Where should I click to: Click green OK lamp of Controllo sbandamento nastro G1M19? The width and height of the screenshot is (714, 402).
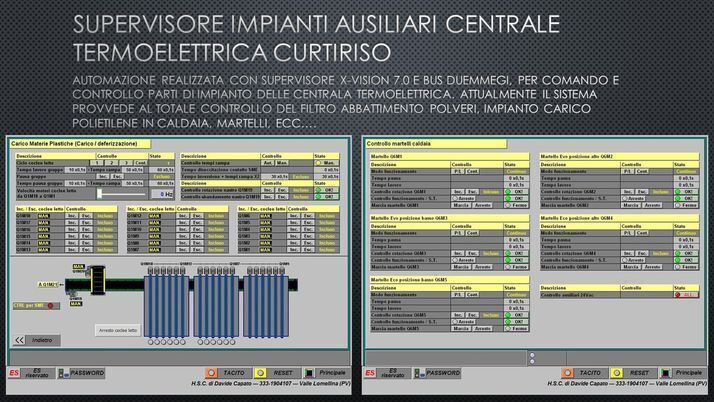[319, 197]
